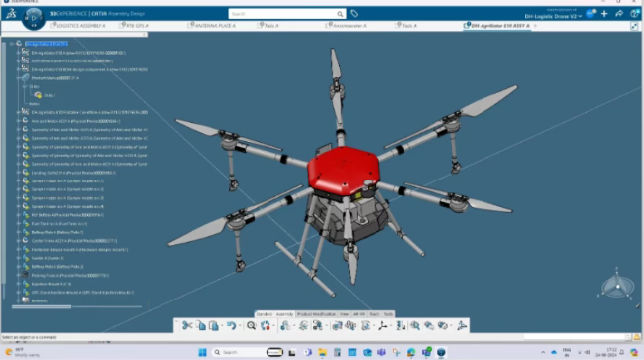644x360 pixels.
Task: Click the 3DEXPERIENCE compass icon
Action: 34,19
